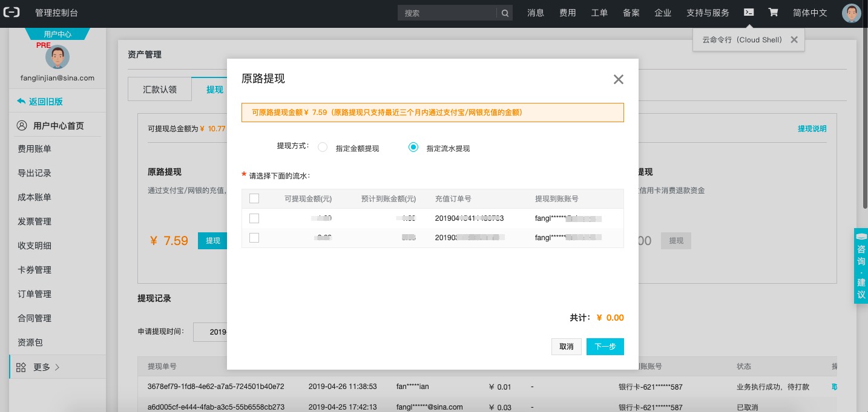
Task: Check the row with order 201904
Action: click(254, 218)
